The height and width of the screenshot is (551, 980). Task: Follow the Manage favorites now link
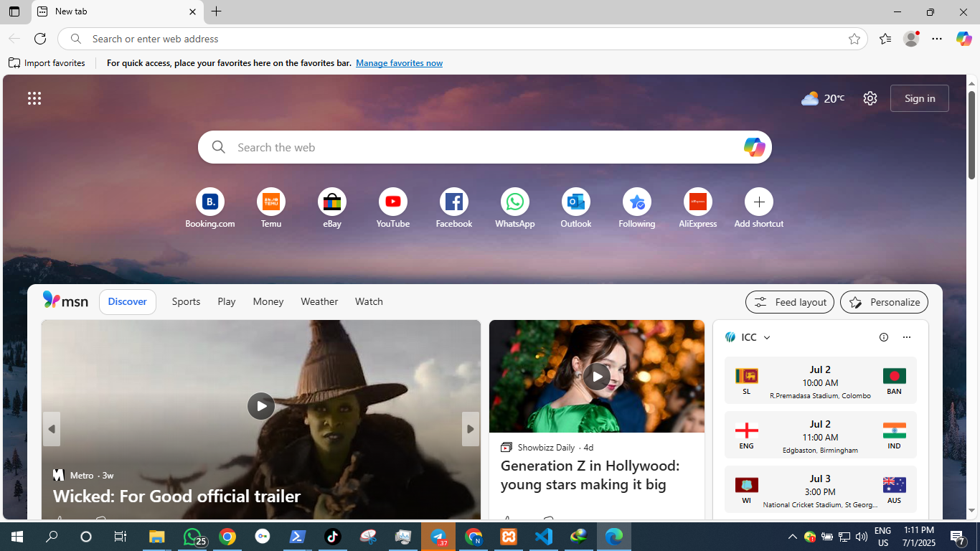[399, 63]
